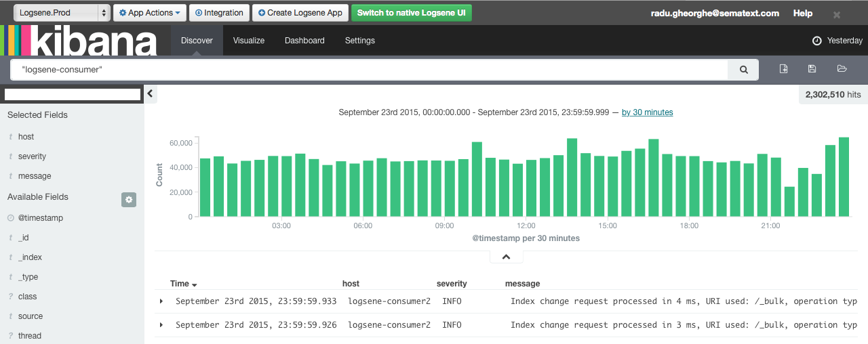Expand the first log row at 23:59:59.933
Image resolution: width=868 pixels, height=344 pixels.
click(161, 301)
